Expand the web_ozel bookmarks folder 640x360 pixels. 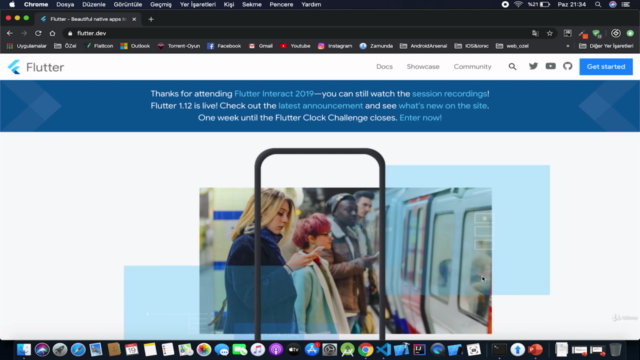(x=512, y=46)
